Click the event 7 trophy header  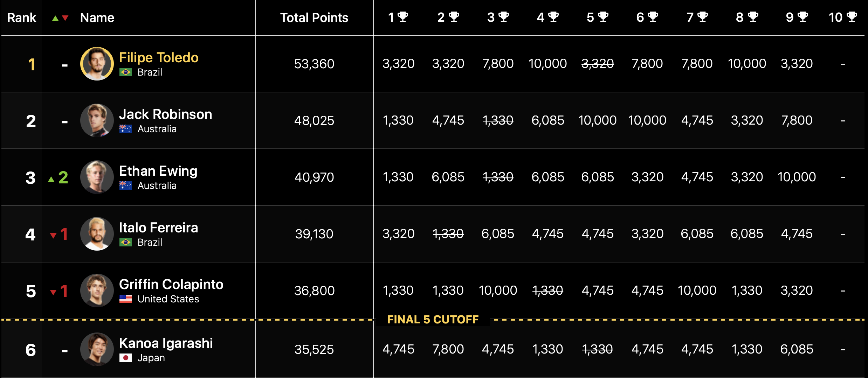pyautogui.click(x=697, y=17)
